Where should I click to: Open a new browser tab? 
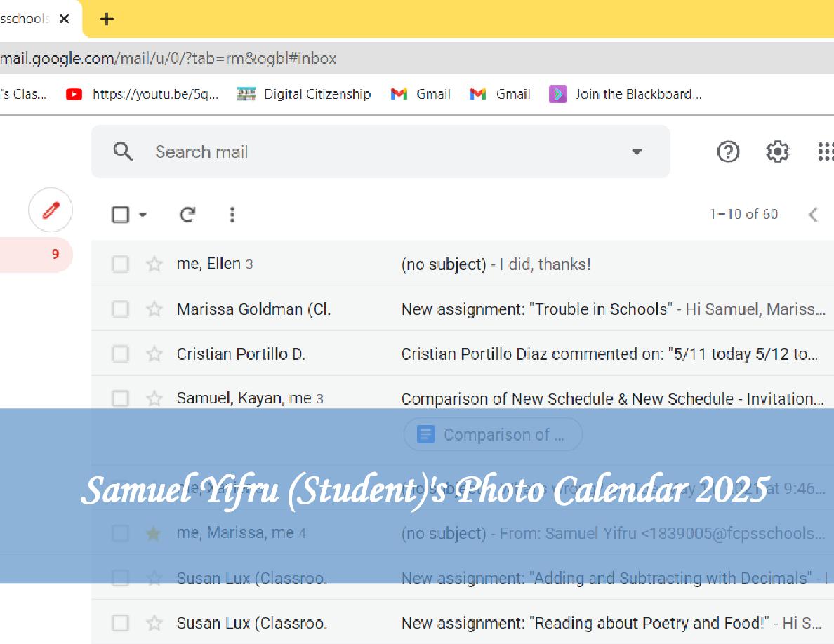107,19
